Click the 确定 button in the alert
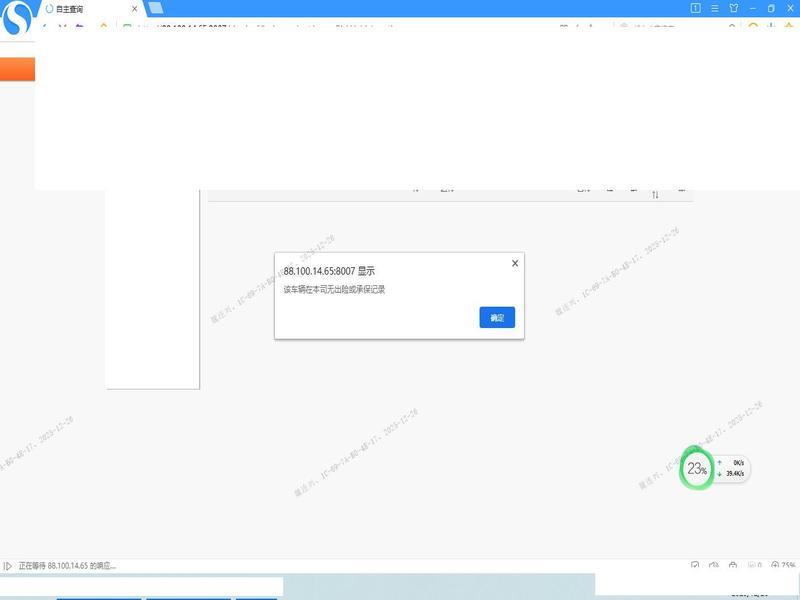The image size is (800, 600). tap(497, 317)
